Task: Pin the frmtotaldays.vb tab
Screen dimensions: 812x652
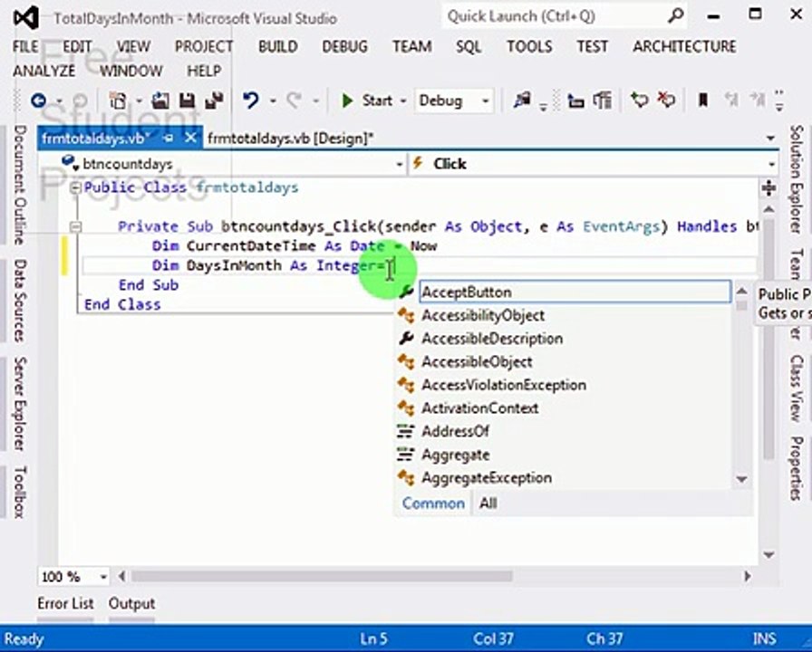Action: click(169, 139)
